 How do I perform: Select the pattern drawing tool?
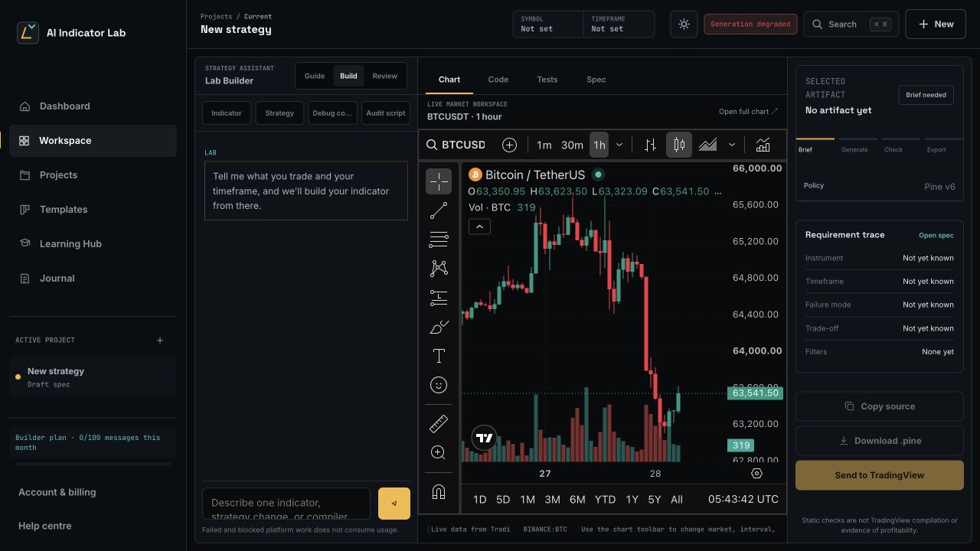pyautogui.click(x=439, y=269)
